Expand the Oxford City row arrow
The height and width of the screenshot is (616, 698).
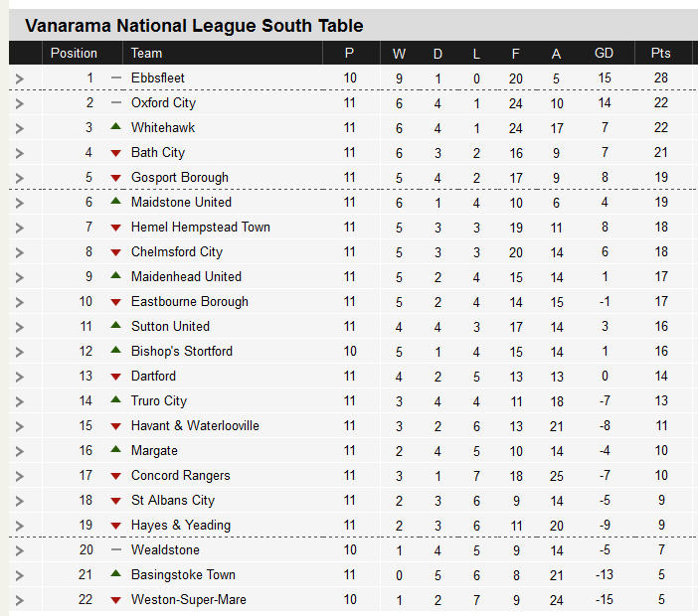tap(19, 103)
